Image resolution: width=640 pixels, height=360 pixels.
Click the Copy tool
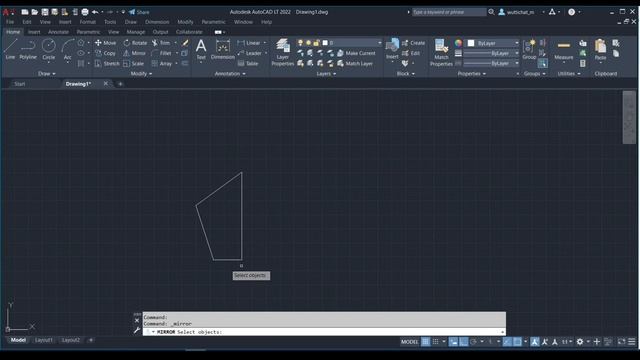point(105,53)
